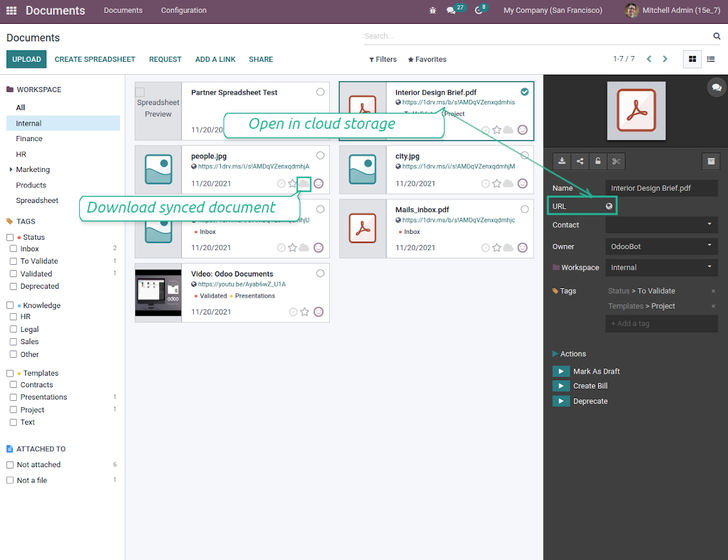Click the download icon in details panel
This screenshot has width=728, height=560.
pos(562,161)
